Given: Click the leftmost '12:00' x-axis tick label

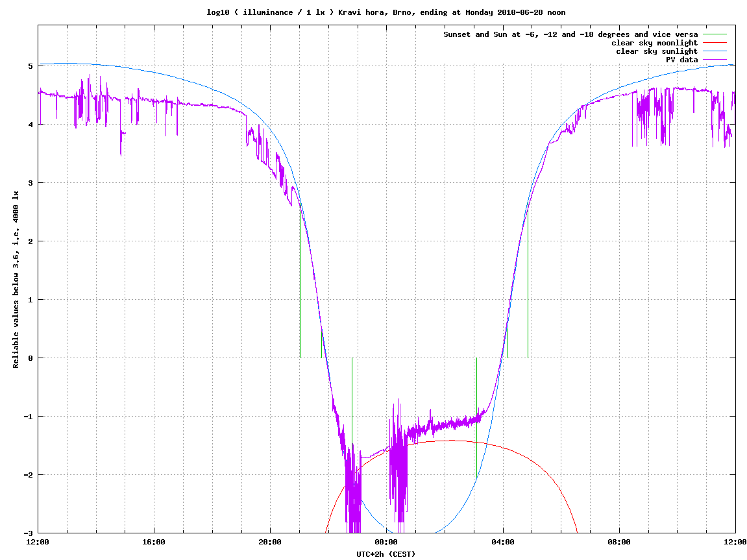Looking at the screenshot, I should tap(38, 542).
